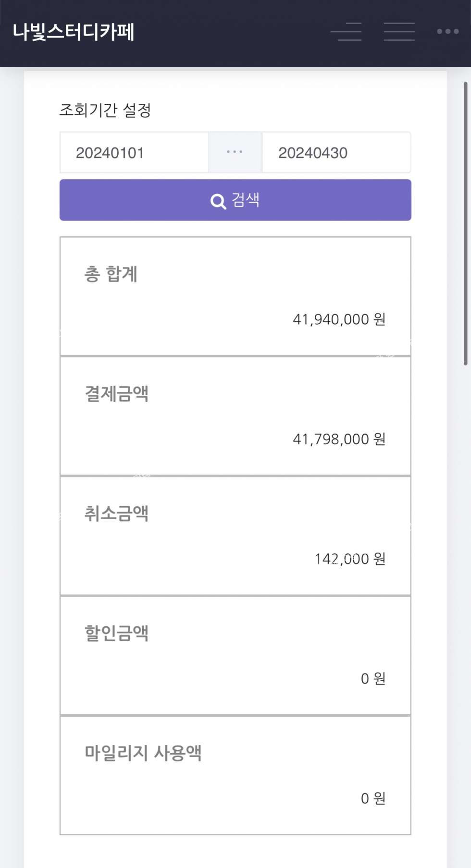Click the 조회기간 설정 label
Screen dimensions: 471x868
(105, 110)
